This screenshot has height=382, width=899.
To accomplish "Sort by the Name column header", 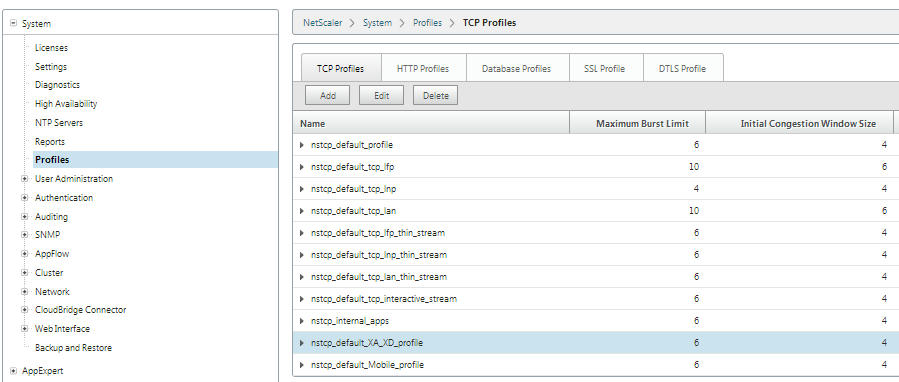I will click(431, 123).
